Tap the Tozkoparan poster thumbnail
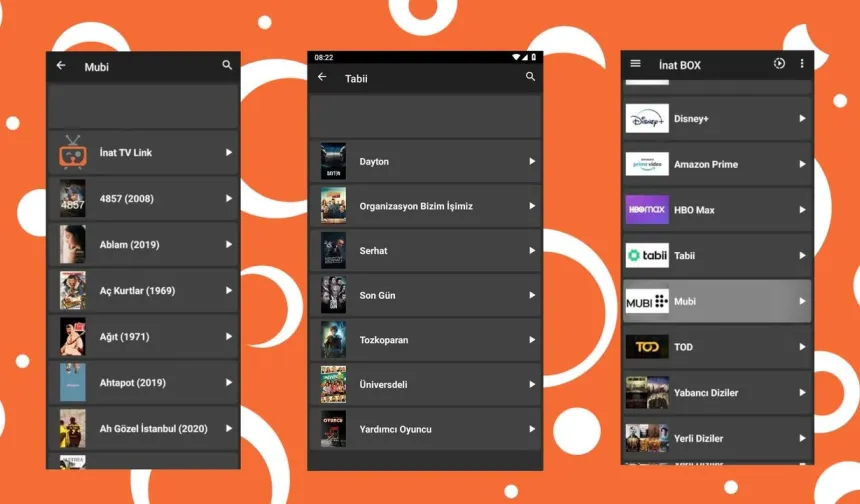The width and height of the screenshot is (860, 504). pos(333,340)
